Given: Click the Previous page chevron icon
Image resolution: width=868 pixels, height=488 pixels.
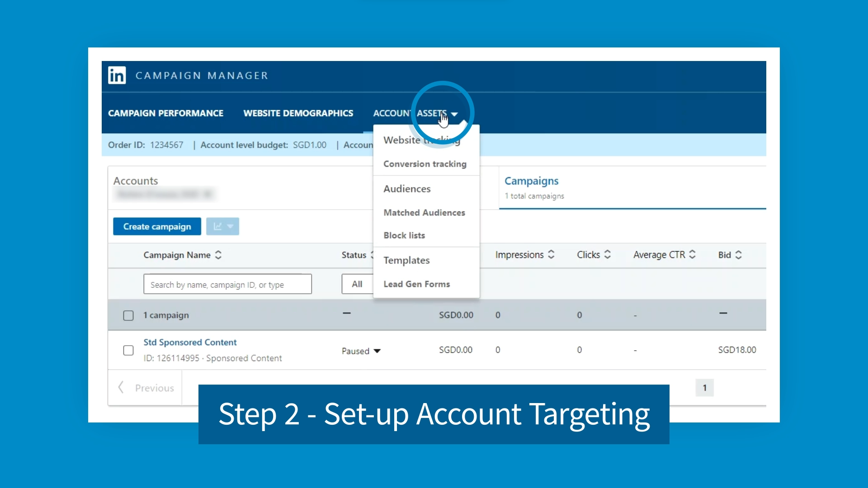Looking at the screenshot, I should pos(121,387).
